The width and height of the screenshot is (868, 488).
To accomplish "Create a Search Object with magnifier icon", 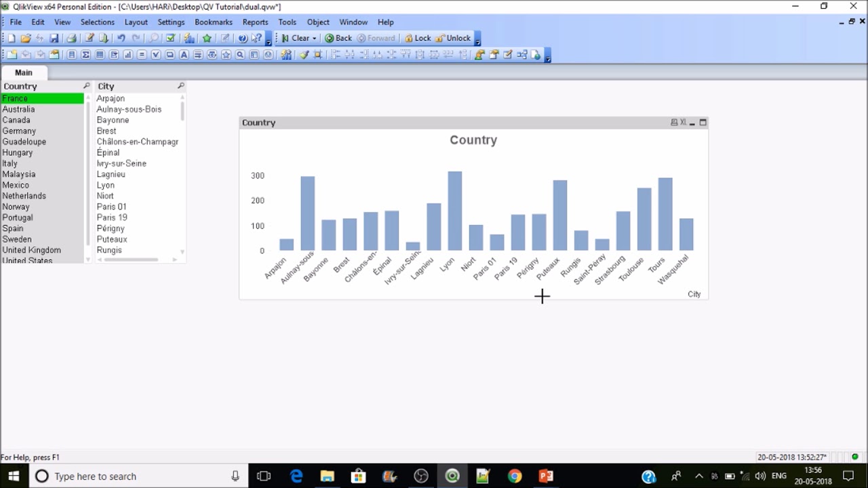I will (240, 55).
